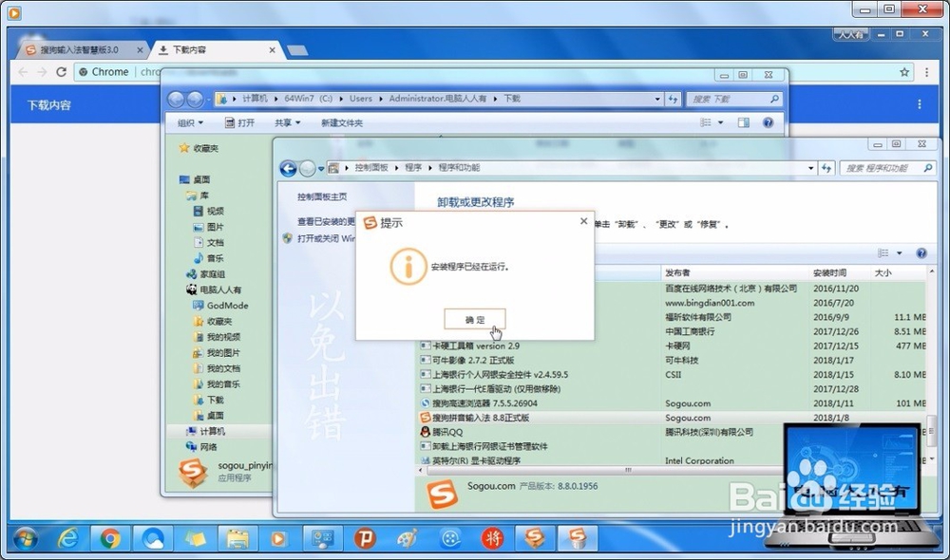Bookmark the page with the star icon
The image size is (950, 560).
(904, 72)
